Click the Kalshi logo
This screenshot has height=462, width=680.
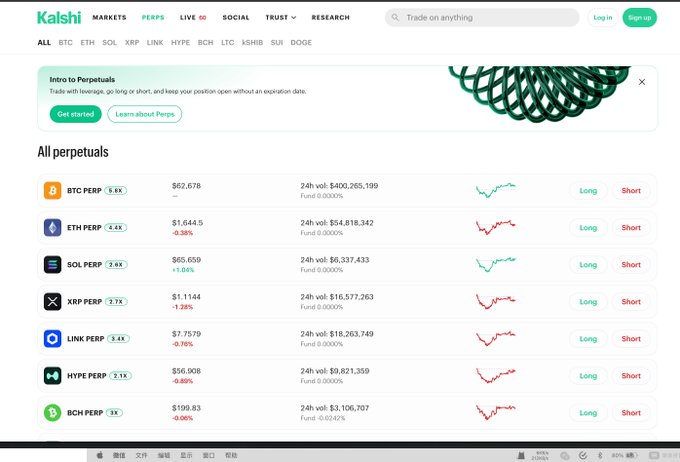pyautogui.click(x=59, y=18)
